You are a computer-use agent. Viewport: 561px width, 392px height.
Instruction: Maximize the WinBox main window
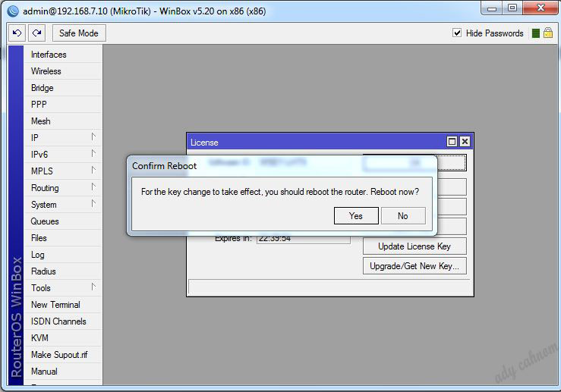tap(512, 8)
